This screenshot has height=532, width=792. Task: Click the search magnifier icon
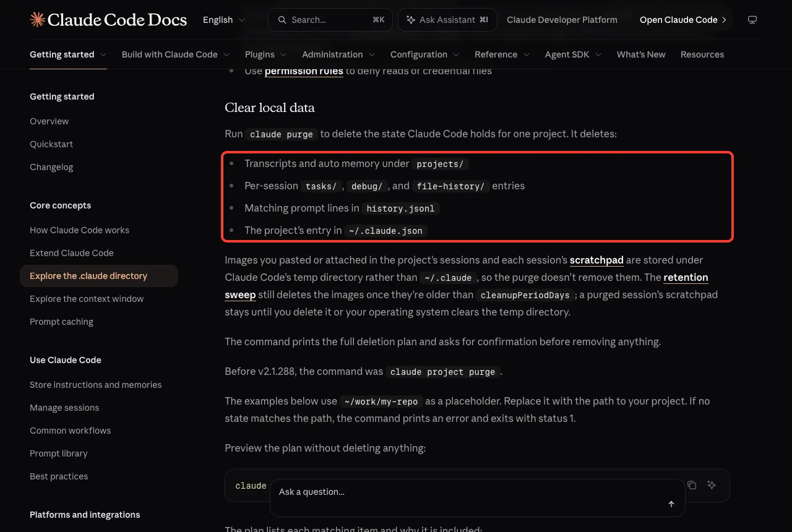click(x=282, y=20)
